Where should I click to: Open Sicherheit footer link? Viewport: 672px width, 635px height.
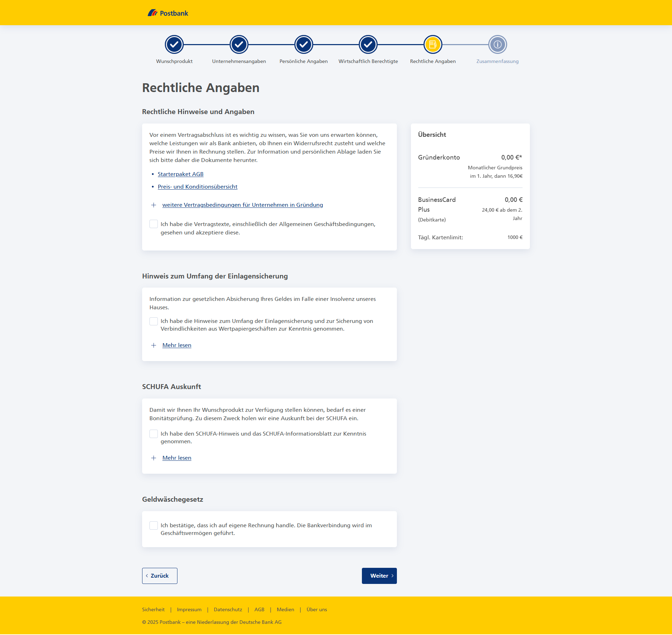[153, 609]
